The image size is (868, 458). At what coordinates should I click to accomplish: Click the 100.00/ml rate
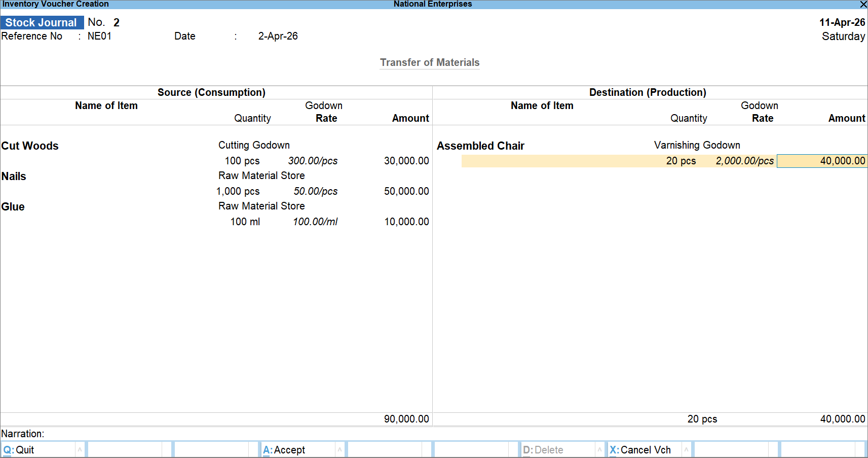click(x=315, y=222)
